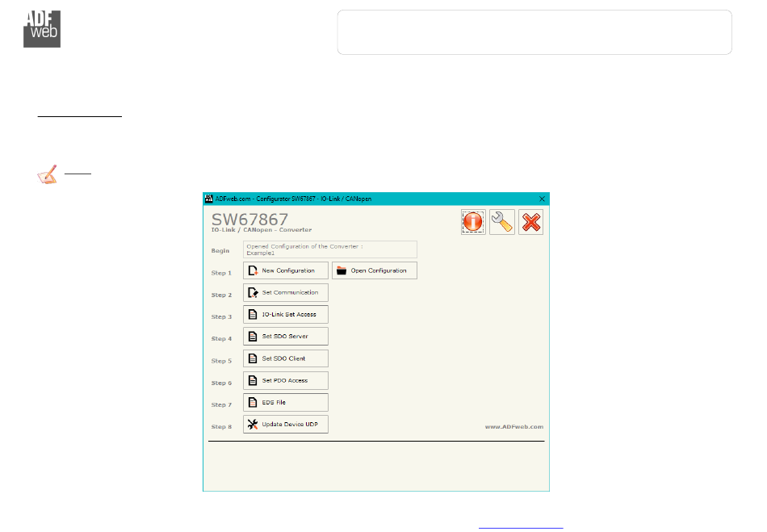Screen dimensions: 767x532
Task: Click the red X exit icon
Action: click(x=530, y=222)
